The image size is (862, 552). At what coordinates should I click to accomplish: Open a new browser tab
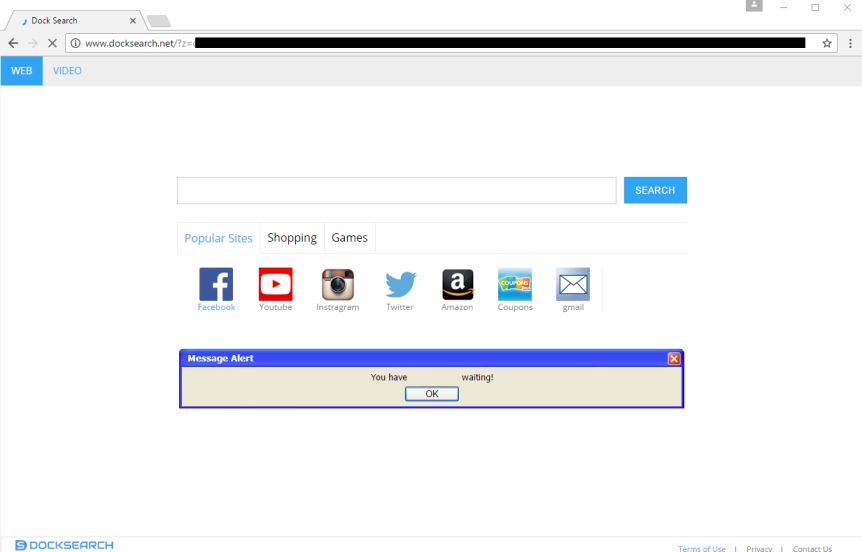click(x=159, y=21)
